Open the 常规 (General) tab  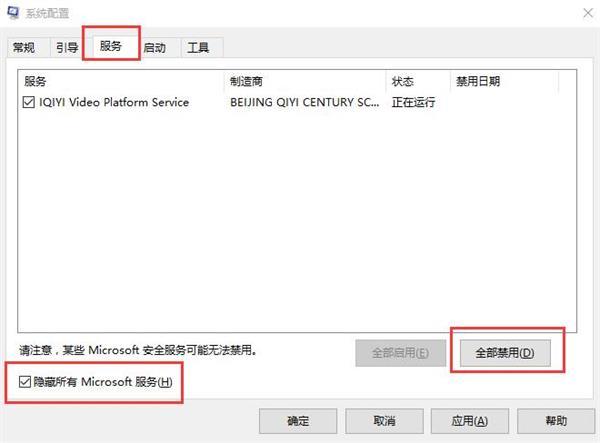(24, 47)
